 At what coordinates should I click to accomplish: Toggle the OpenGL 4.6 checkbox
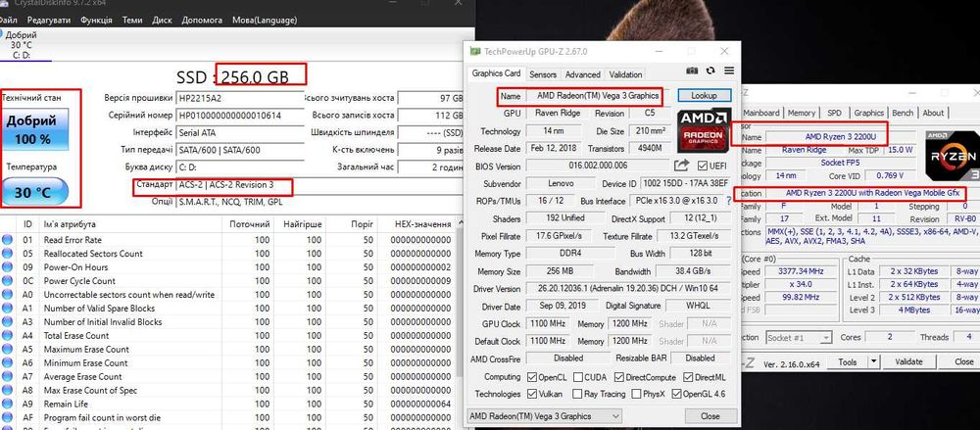pyautogui.click(x=677, y=395)
